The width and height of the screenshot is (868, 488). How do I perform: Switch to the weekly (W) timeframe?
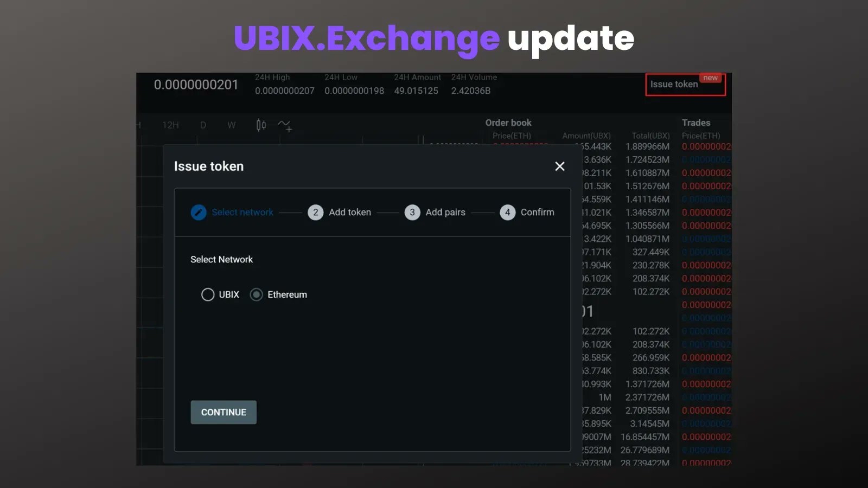pyautogui.click(x=232, y=125)
